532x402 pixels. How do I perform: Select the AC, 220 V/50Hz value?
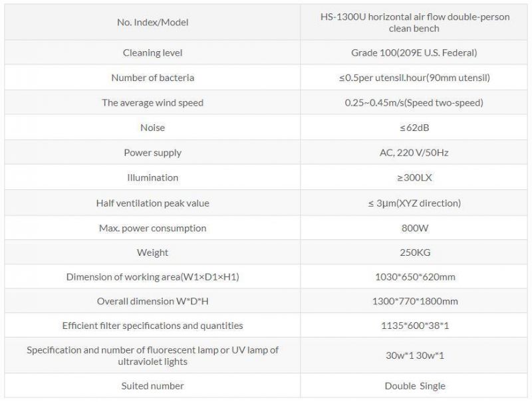414,153
